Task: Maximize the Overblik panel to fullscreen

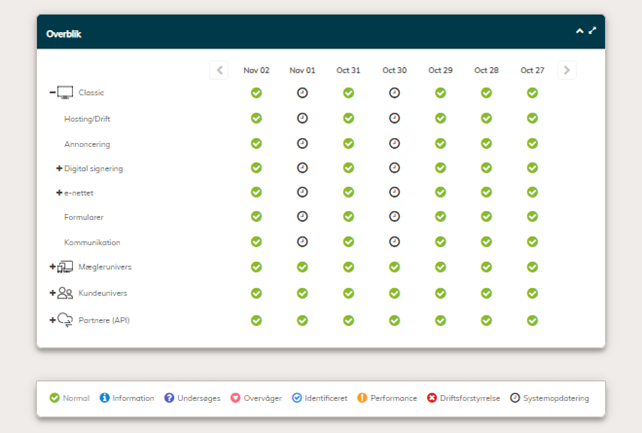Action: point(592,31)
